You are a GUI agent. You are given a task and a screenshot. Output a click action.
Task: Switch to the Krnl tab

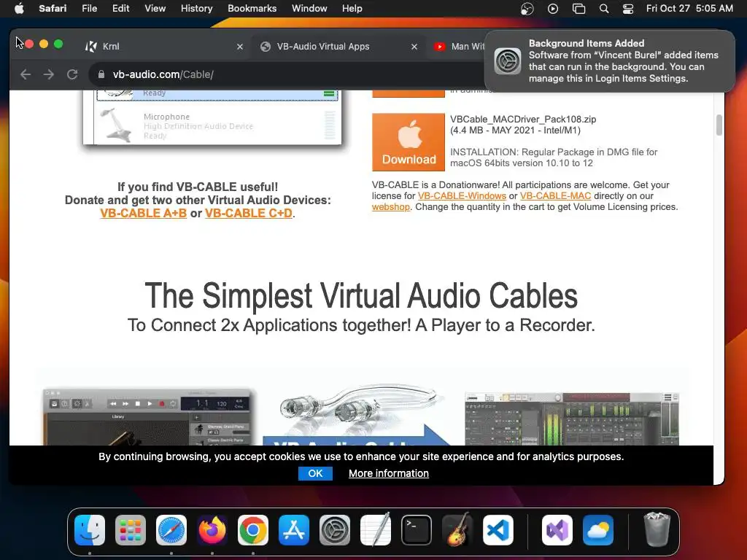click(x=164, y=46)
